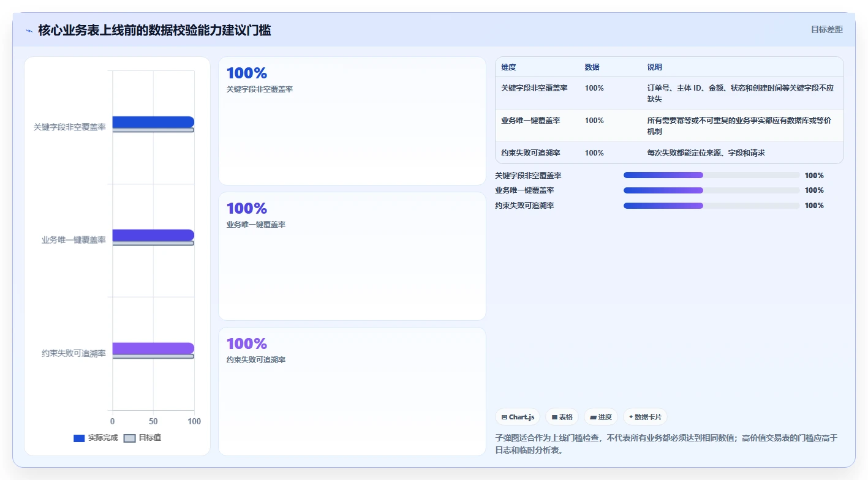Click the 关键字段非空覆盖率 y-axis chart label
868x480 pixels.
70,127
